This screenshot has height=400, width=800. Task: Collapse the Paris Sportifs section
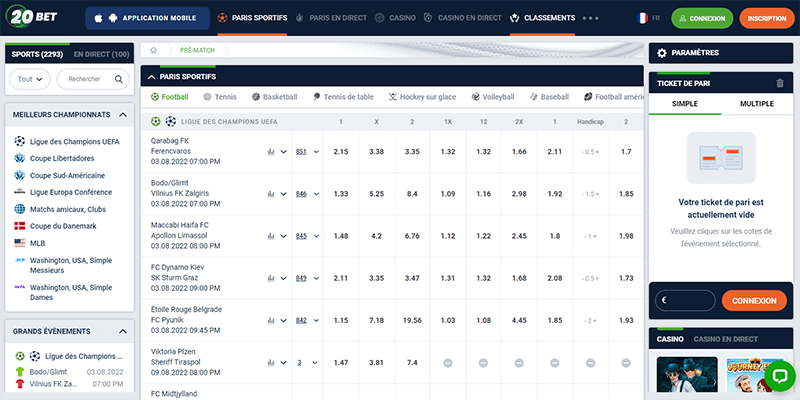coord(151,77)
